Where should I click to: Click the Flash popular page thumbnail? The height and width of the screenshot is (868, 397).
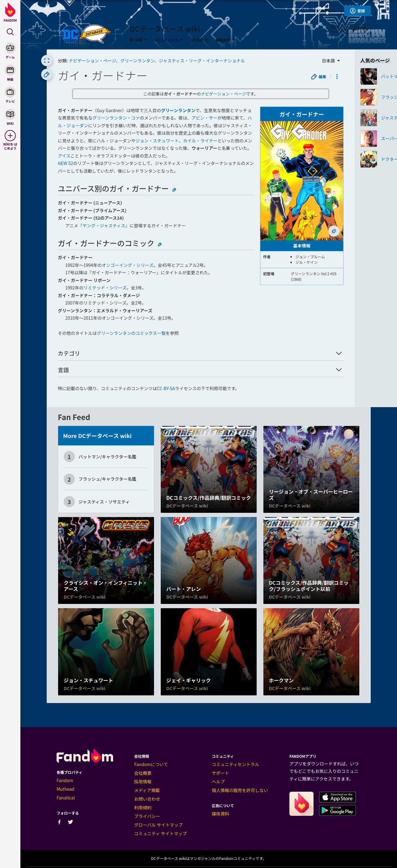coord(368,97)
